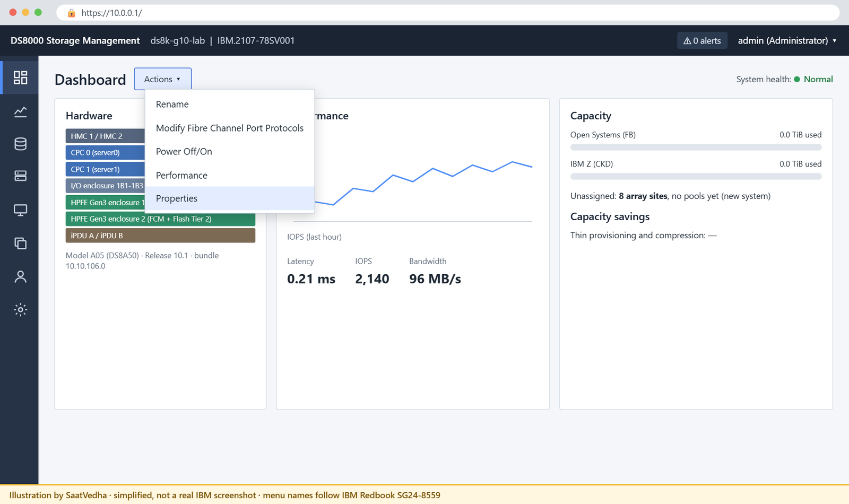
Task: Click the 96 MB/s bandwidth value
Action: pos(435,279)
